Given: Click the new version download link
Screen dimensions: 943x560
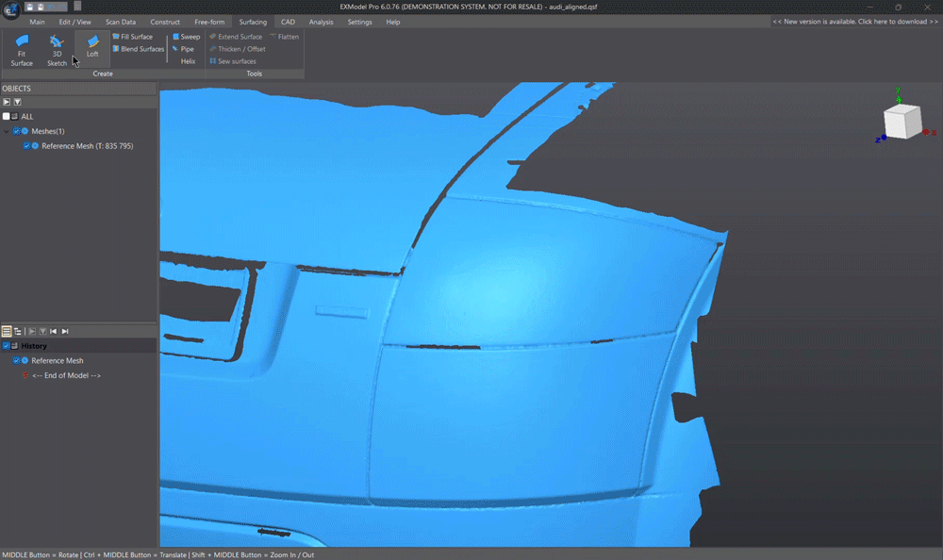Looking at the screenshot, I should [x=855, y=22].
